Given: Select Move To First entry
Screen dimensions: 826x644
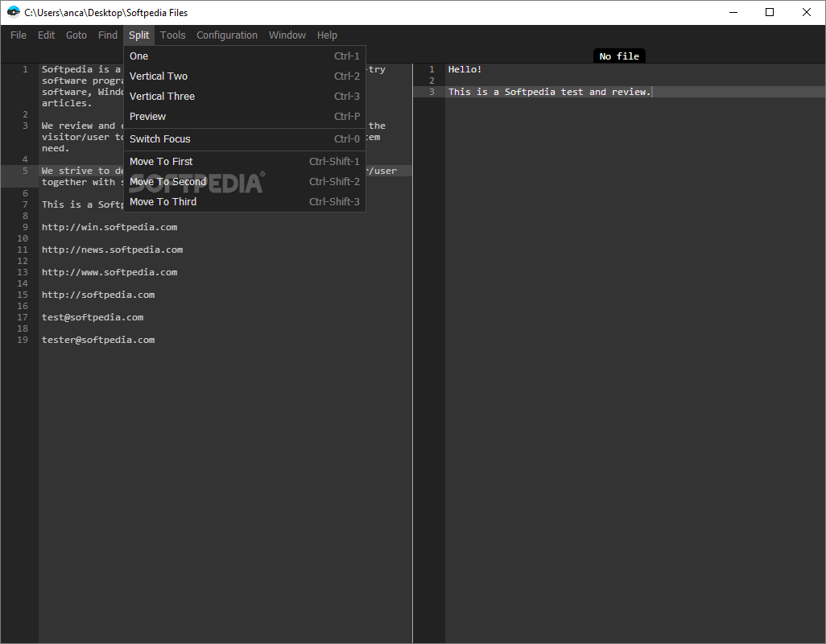Looking at the screenshot, I should point(245,162).
